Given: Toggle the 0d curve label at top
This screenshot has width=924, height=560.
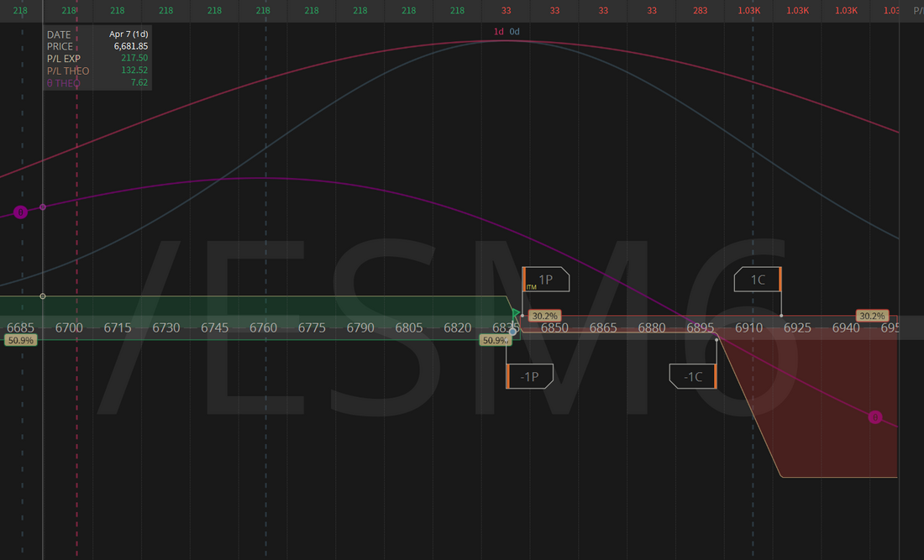Looking at the screenshot, I should (515, 32).
